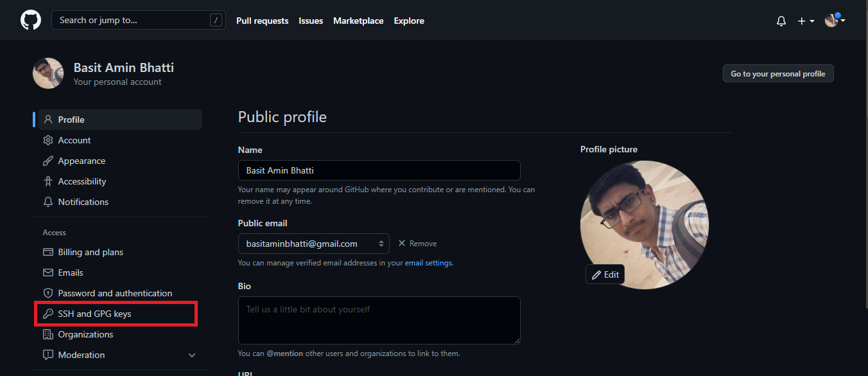Open Billing and plans
This screenshot has width=868, height=376.
[120, 252]
